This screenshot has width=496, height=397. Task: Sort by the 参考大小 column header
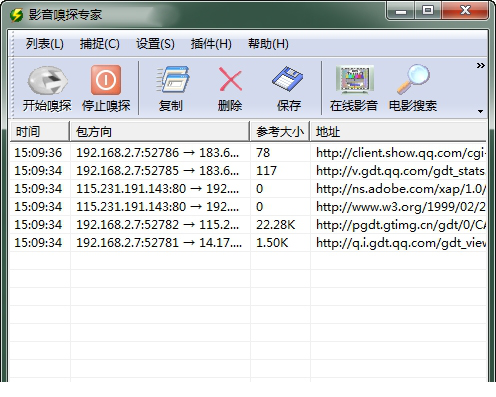[280, 132]
